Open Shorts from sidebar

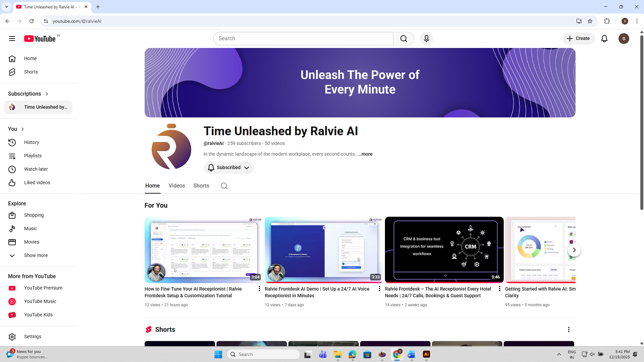click(x=38, y=72)
